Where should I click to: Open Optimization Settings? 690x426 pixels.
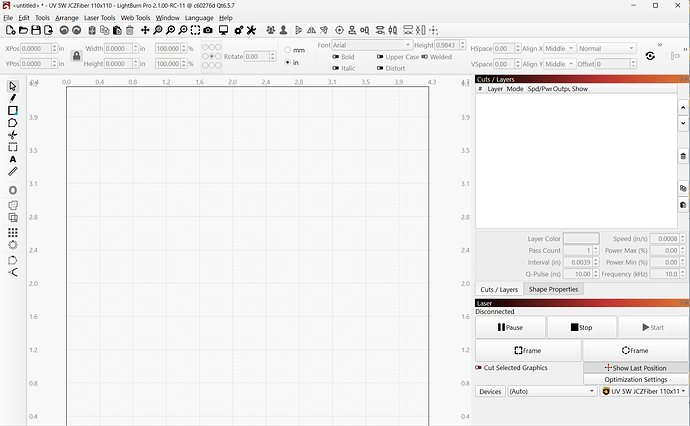click(x=636, y=379)
